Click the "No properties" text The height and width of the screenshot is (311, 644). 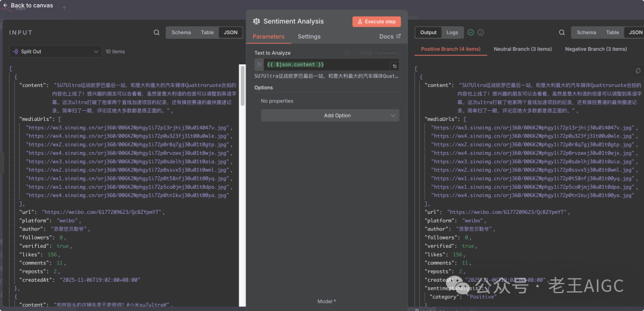click(277, 101)
